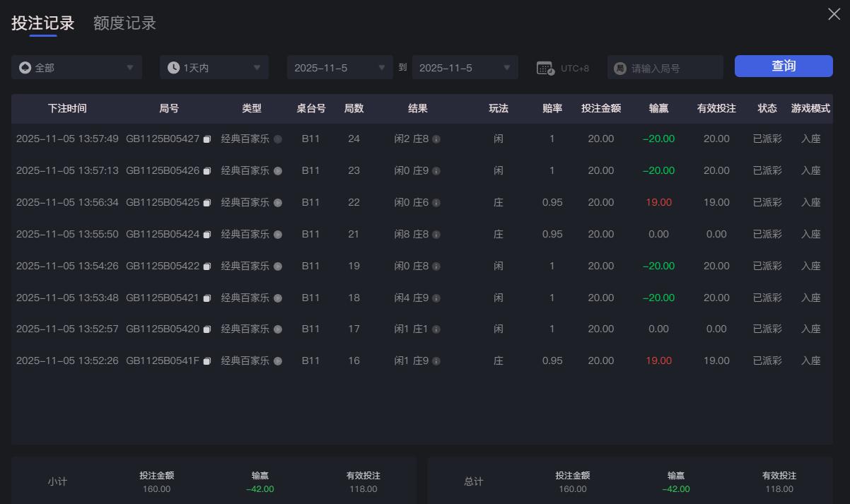Click the info icon beside result 闲1 庄9

click(x=436, y=361)
